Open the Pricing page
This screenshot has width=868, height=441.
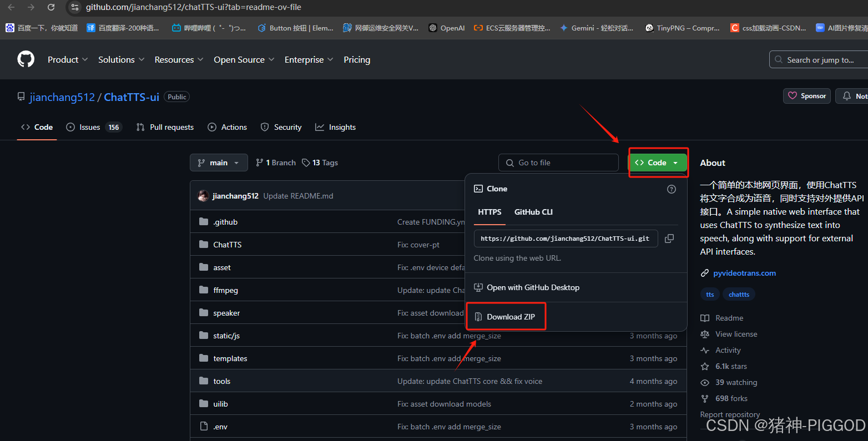[357, 59]
